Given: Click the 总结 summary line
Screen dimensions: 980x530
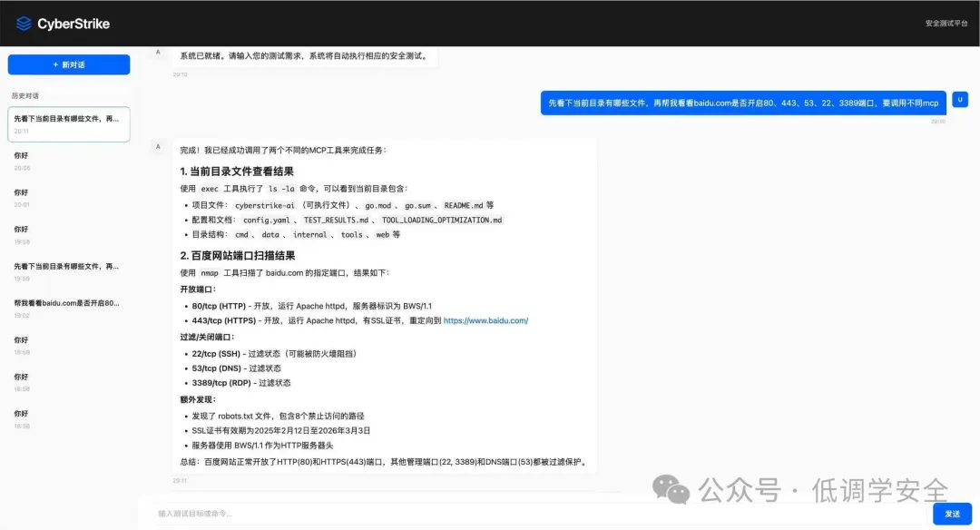Looking at the screenshot, I should (385, 462).
